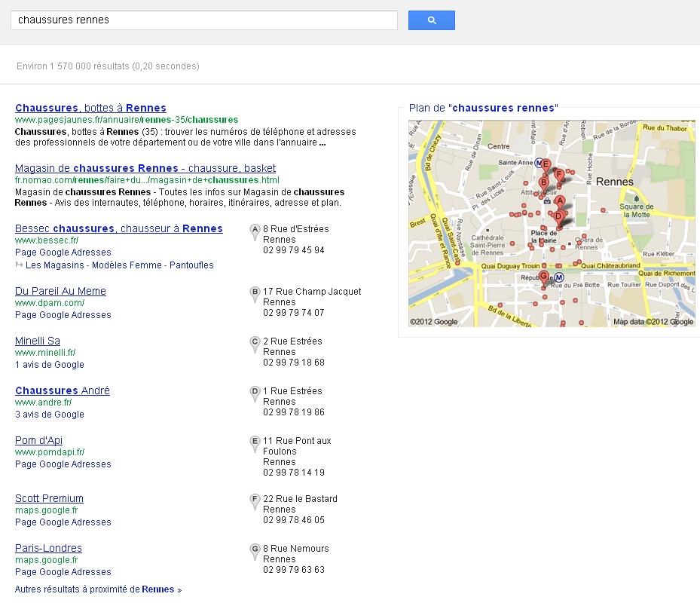Open Minelli's 1 avis de Google link
The width and height of the screenshot is (700, 603).
50,365
